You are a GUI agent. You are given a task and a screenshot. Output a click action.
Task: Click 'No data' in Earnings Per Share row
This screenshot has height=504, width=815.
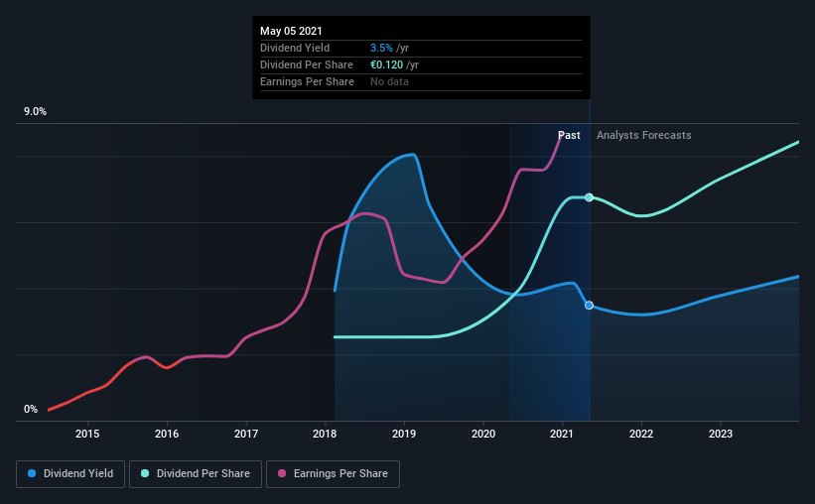pos(389,81)
